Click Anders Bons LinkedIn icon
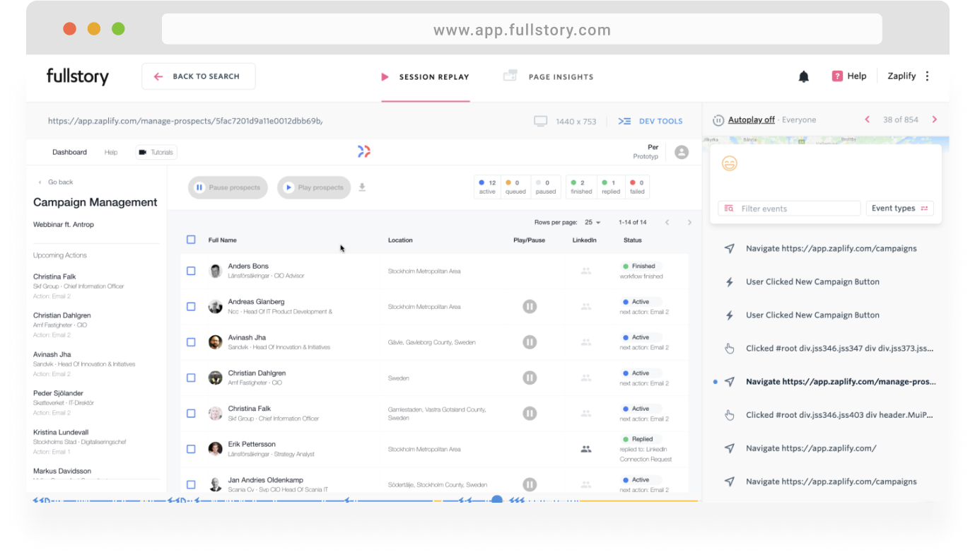 585,271
